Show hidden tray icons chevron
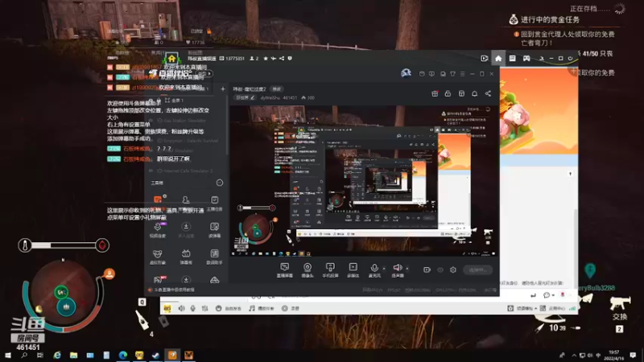Screen dimensions: 644x362 [x=574, y=356]
